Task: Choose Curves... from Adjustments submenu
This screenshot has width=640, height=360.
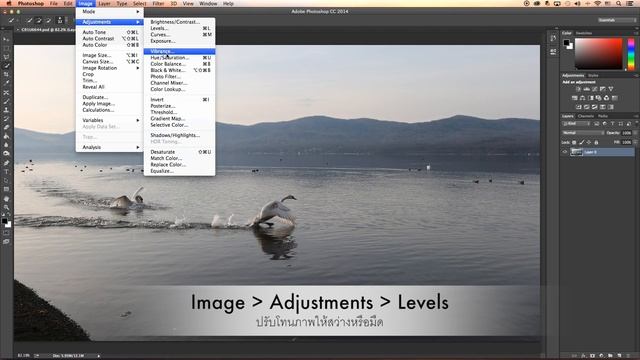Action: [179, 35]
